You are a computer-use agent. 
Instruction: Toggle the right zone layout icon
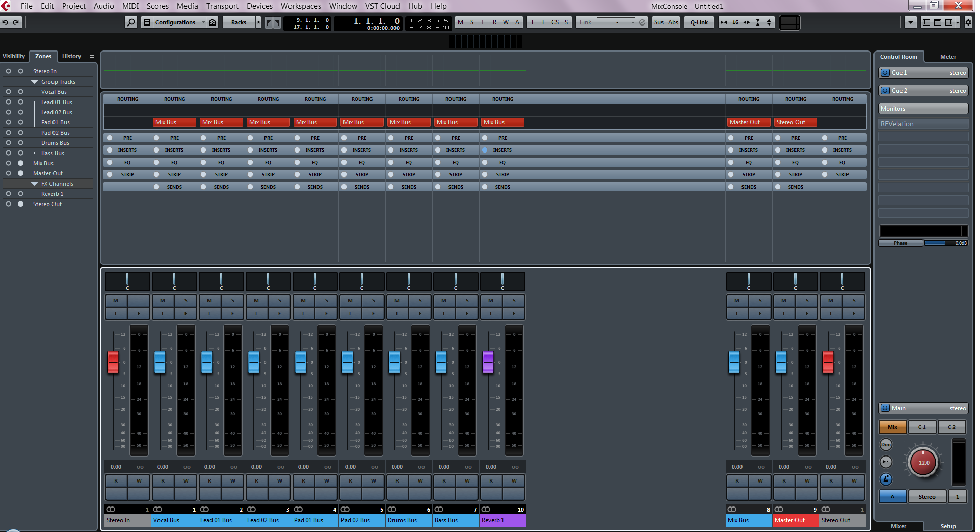[949, 22]
